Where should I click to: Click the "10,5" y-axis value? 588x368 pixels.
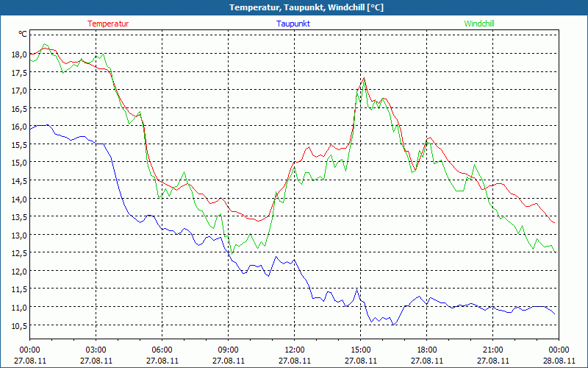click(x=19, y=325)
